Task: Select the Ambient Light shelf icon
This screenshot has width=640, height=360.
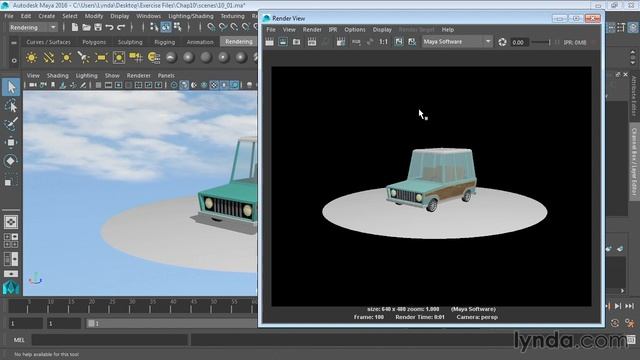Action: pos(31,58)
